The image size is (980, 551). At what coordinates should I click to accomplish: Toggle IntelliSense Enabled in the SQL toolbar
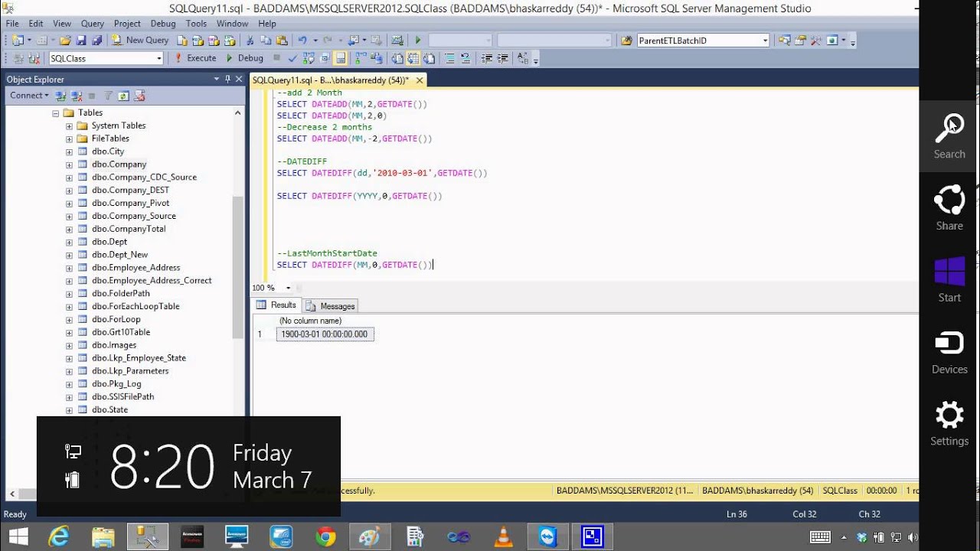pyautogui.click(x=340, y=58)
